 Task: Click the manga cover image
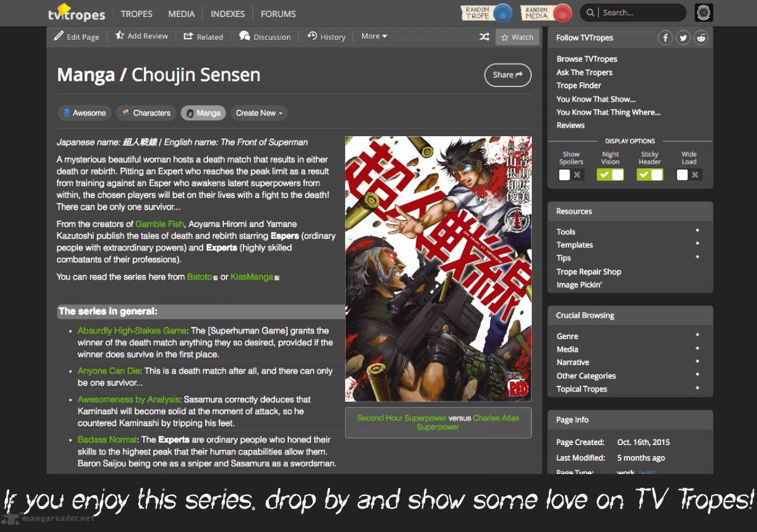[438, 269]
